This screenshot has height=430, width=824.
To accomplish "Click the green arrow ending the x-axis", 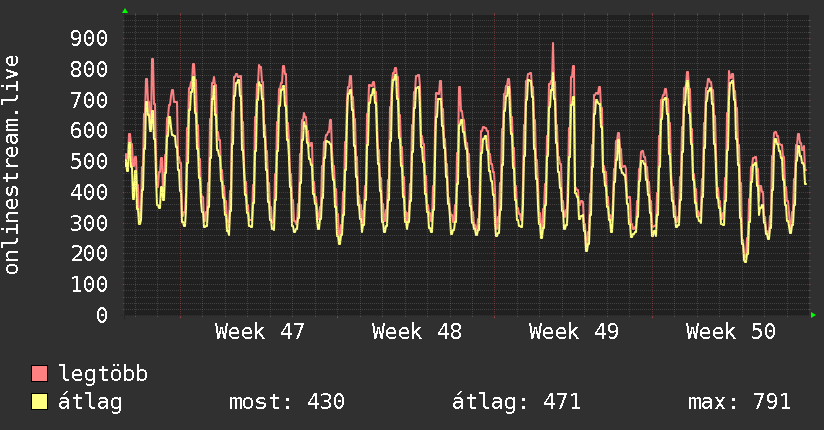I will click(x=813, y=315).
